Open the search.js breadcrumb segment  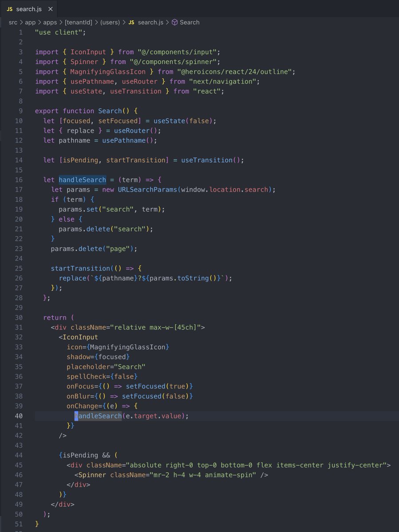[x=150, y=22]
